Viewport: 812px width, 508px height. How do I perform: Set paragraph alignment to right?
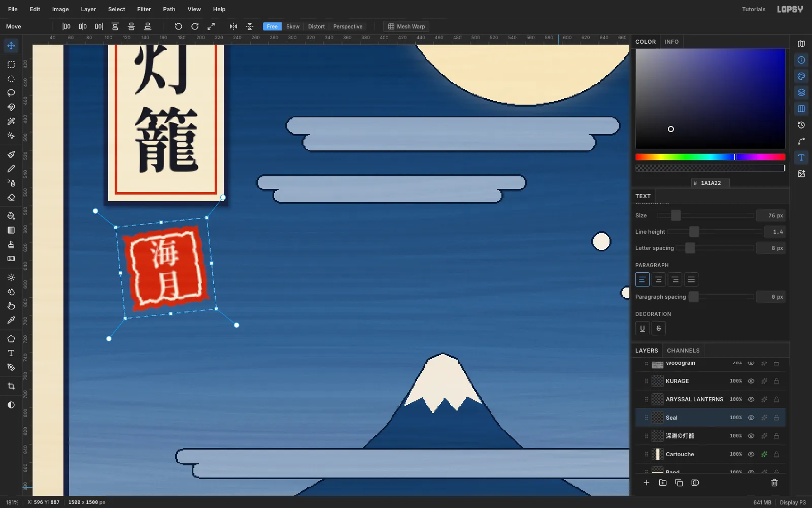(x=675, y=279)
